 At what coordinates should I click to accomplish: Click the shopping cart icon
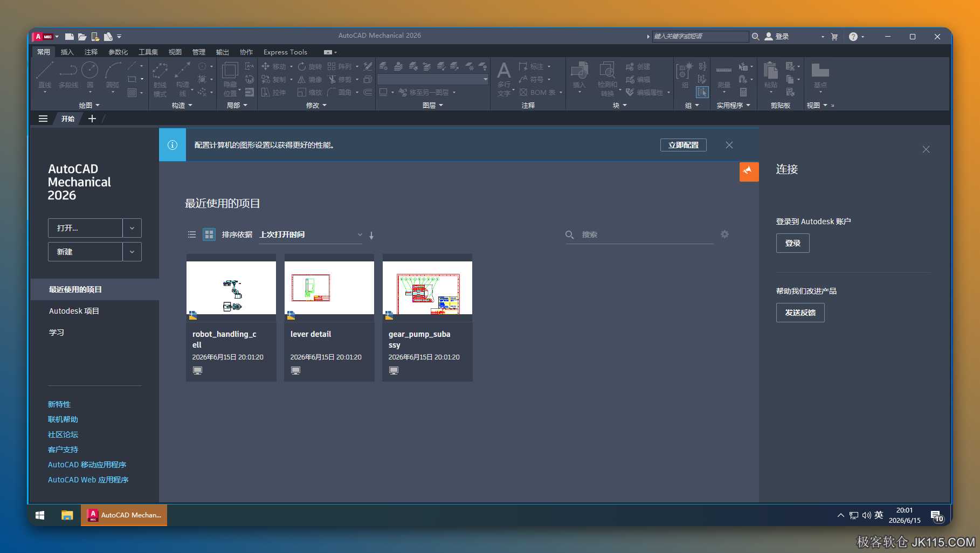point(834,37)
